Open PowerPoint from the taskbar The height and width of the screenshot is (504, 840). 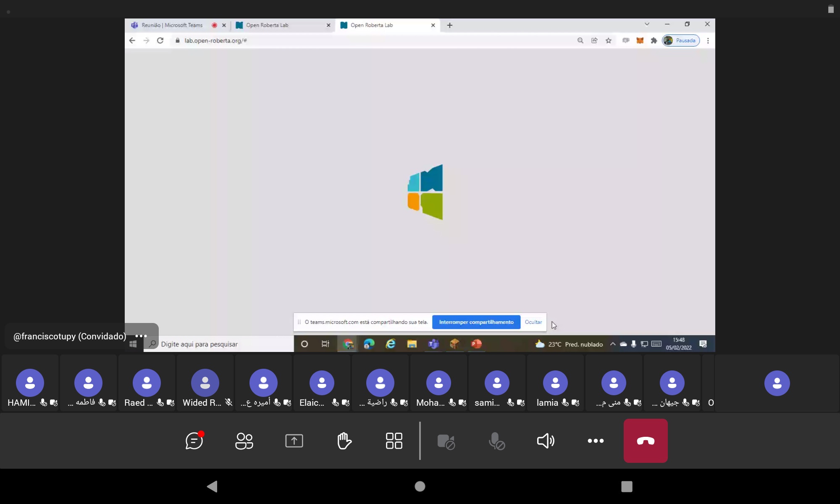click(476, 344)
